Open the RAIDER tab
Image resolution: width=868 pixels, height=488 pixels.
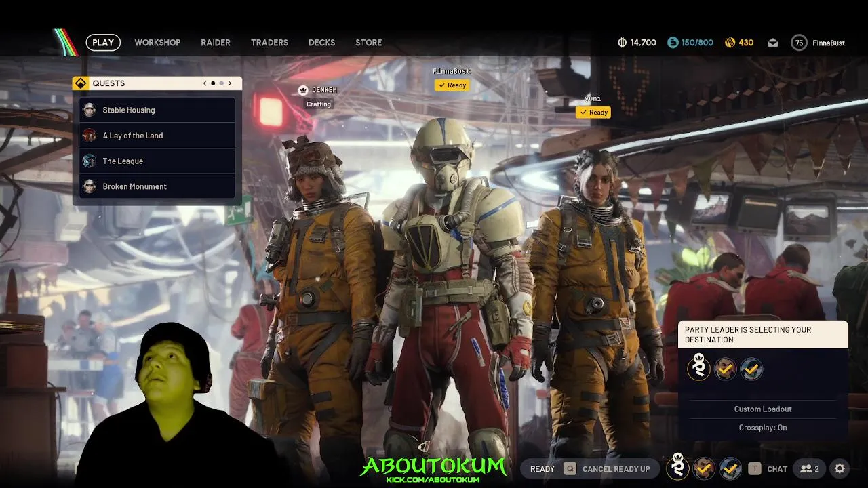point(216,42)
